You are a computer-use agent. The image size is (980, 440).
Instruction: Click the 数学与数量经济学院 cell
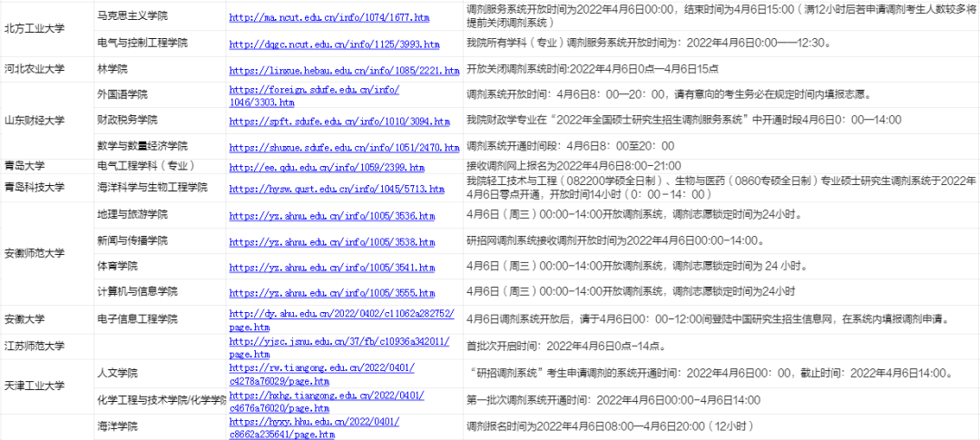160,146
